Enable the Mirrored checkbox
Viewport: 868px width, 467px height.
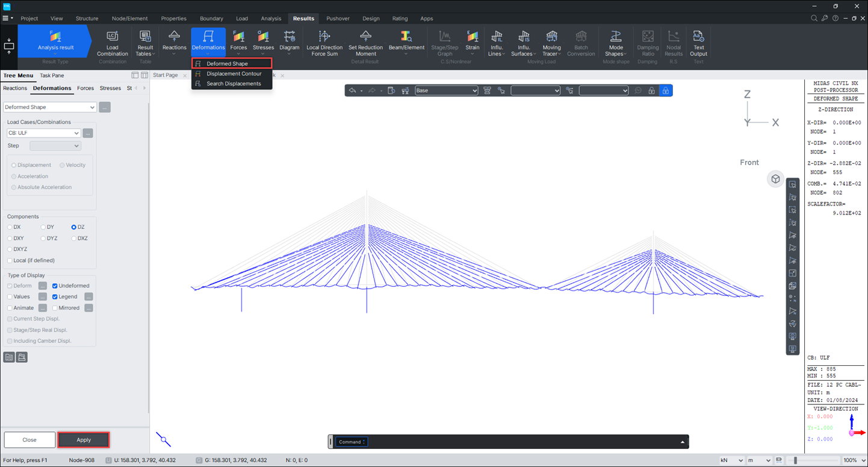coord(55,308)
